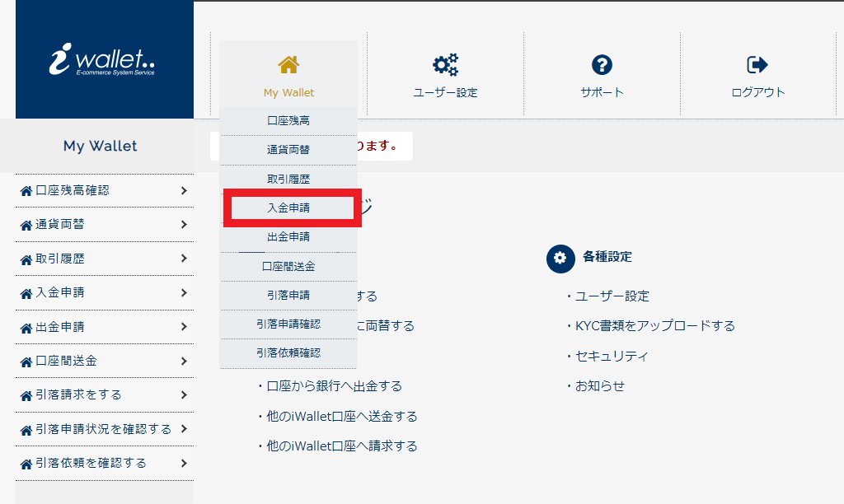Select 口座間送金 in My Wallet dropdown
The height and width of the screenshot is (504, 844).
point(288,266)
